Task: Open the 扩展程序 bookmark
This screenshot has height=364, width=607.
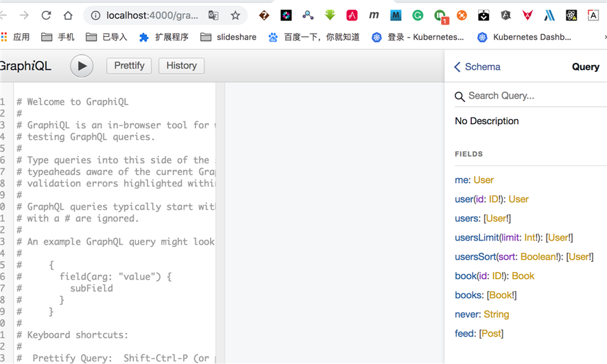Action: (164, 37)
